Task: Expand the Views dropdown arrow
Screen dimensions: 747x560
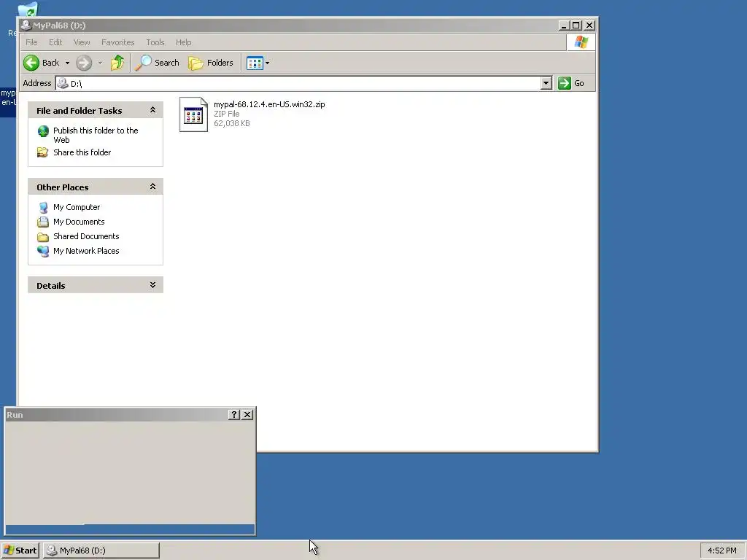Action: pyautogui.click(x=267, y=63)
